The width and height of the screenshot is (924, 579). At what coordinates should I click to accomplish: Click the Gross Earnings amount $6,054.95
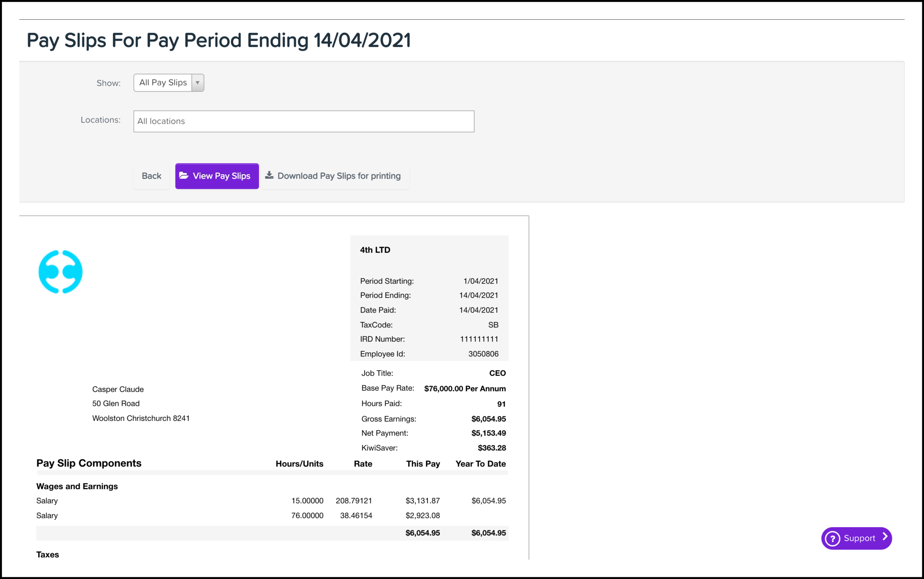click(488, 419)
